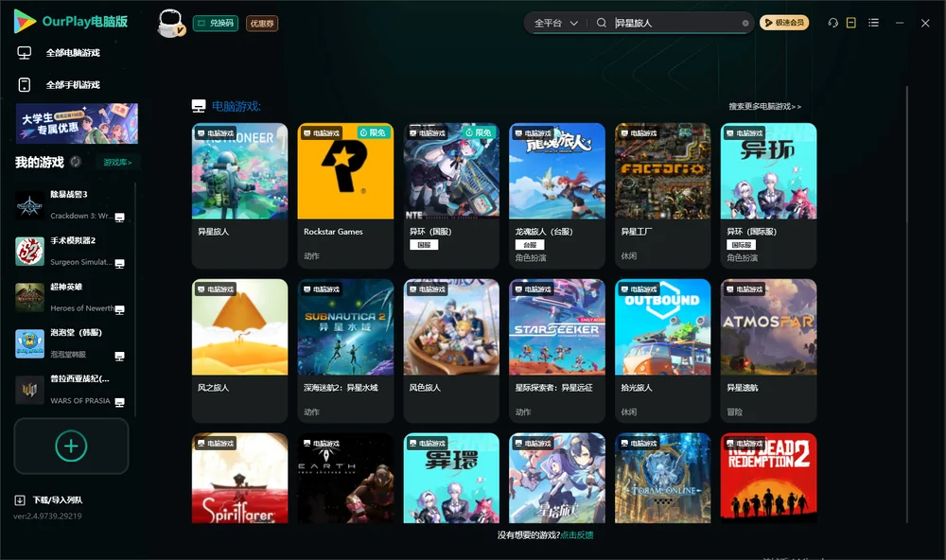Click the search magnifier icon

[601, 23]
